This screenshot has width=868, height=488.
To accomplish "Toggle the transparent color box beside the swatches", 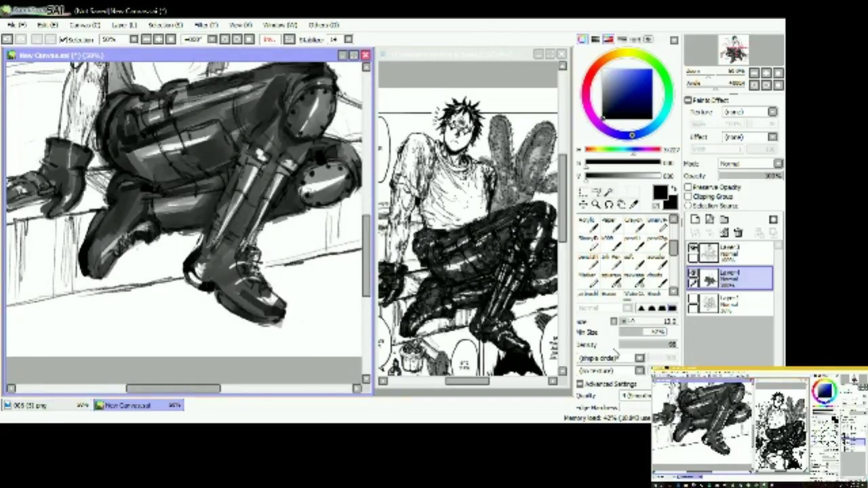I will click(656, 206).
